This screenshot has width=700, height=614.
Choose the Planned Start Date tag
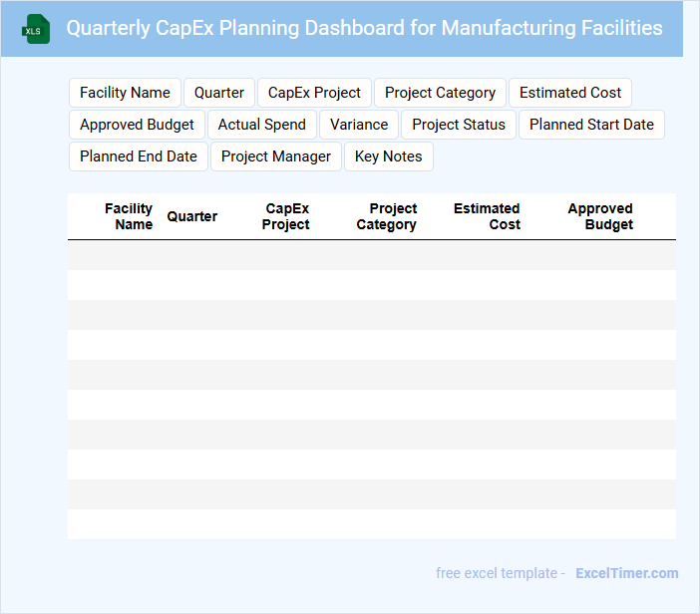(591, 125)
